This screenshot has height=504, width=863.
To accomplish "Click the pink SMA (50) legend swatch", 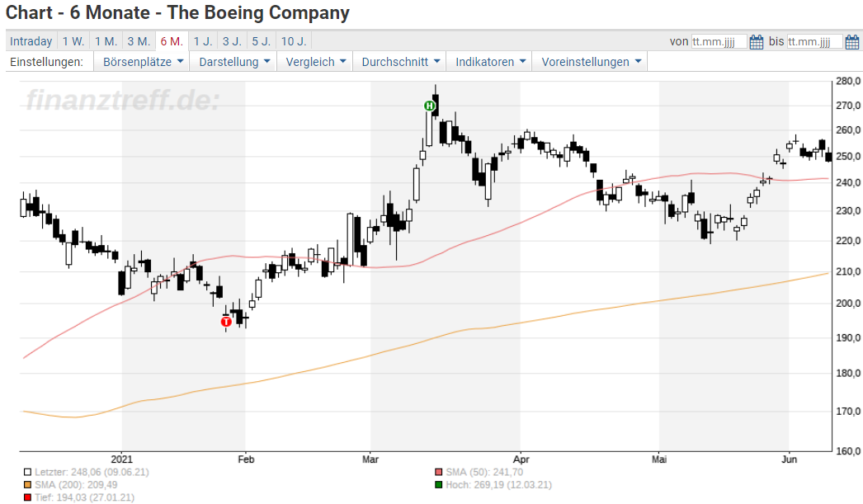I will (x=439, y=472).
